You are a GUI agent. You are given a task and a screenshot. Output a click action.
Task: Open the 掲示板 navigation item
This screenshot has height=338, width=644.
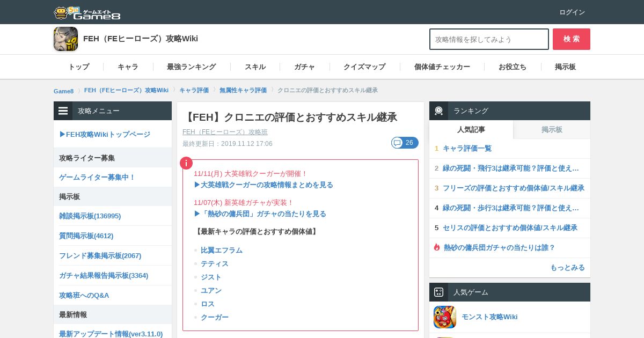tap(566, 67)
